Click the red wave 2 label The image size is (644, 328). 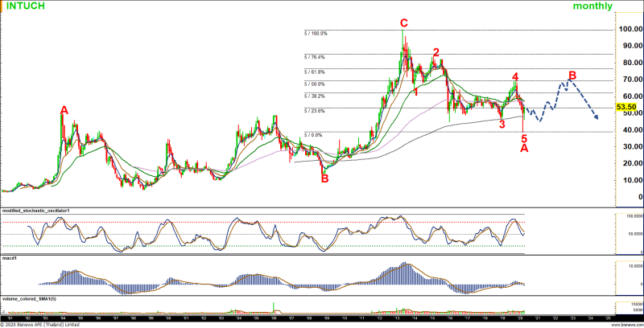[436, 53]
